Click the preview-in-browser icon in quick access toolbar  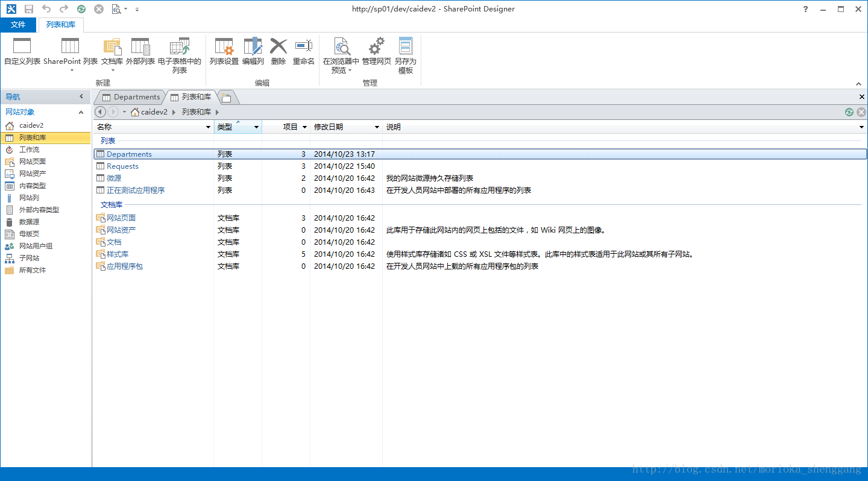click(x=116, y=9)
